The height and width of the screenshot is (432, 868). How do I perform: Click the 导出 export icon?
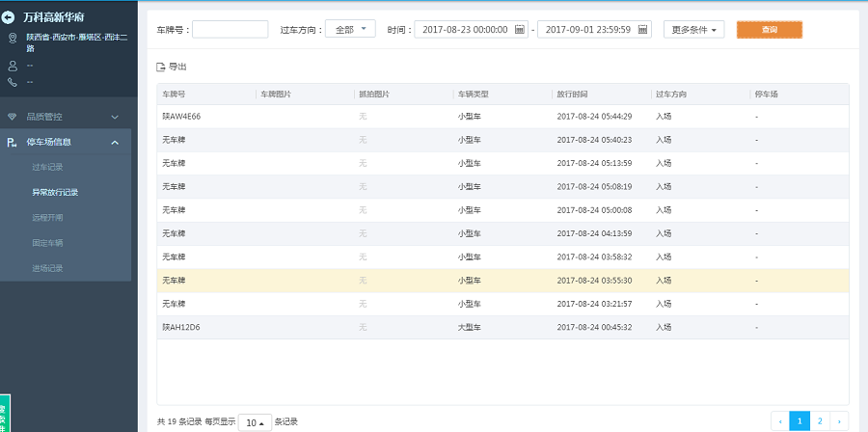[161, 67]
